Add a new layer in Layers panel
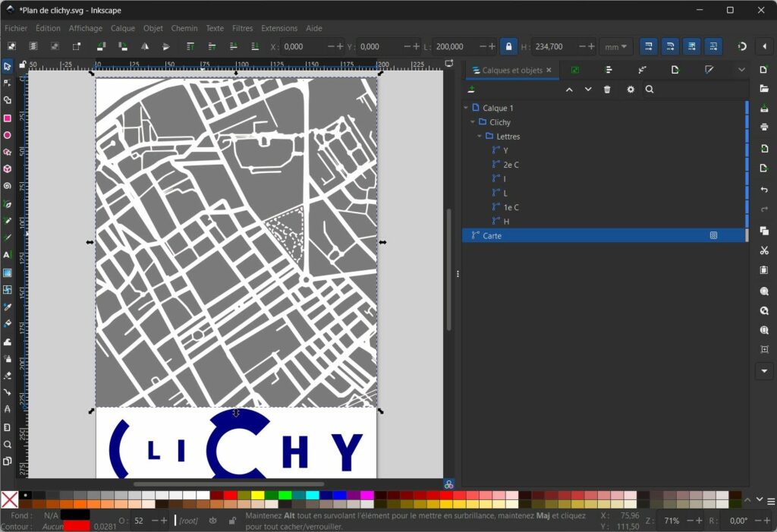 (x=471, y=90)
